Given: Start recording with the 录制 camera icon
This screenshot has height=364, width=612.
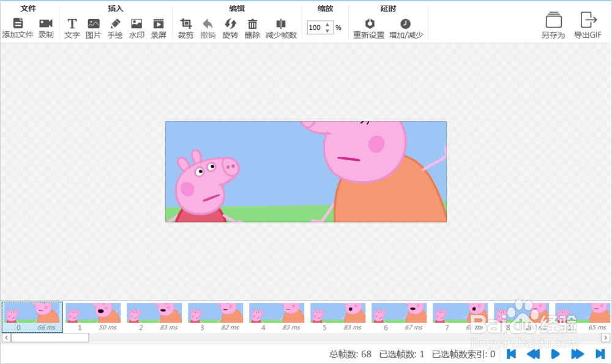Looking at the screenshot, I should 46,23.
